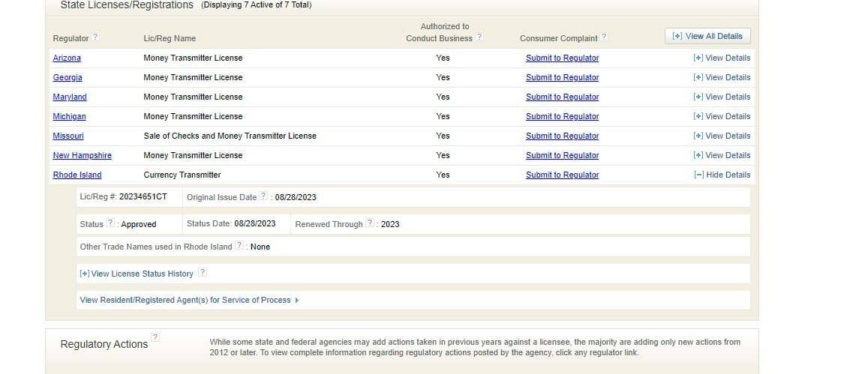This screenshot has width=850, height=374.
Task: Expand View Details for New Hampshire license
Action: point(722,156)
